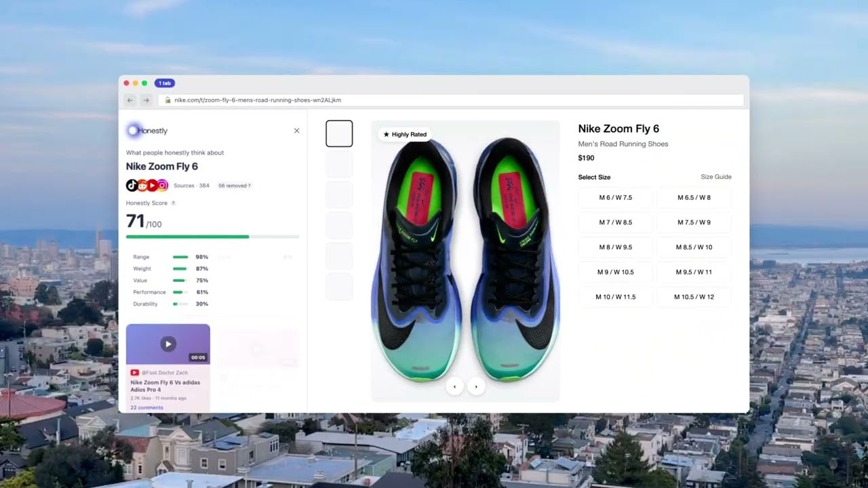Click the Range 98% bar
The image size is (868, 488).
point(180,258)
